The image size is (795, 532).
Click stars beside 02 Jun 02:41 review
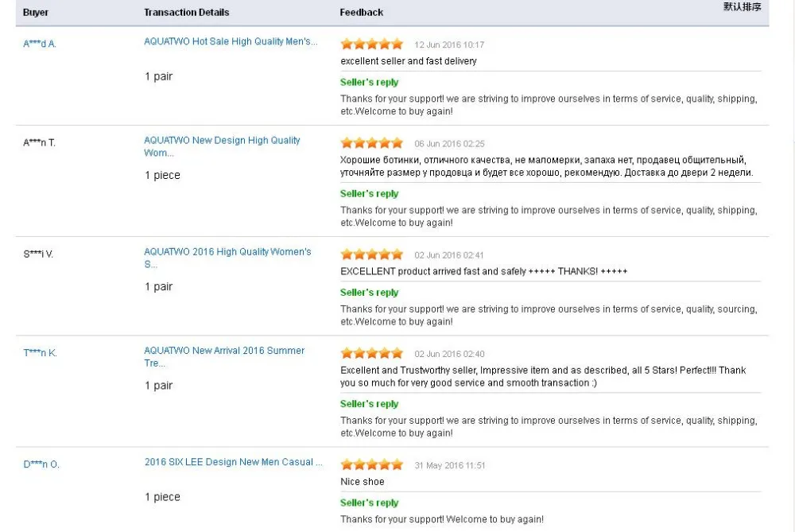click(x=371, y=255)
